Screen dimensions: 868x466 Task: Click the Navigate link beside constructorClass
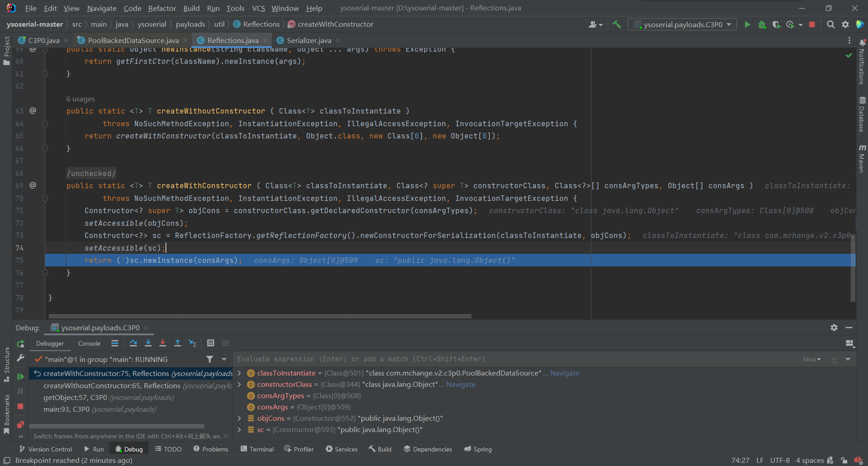coord(461,385)
